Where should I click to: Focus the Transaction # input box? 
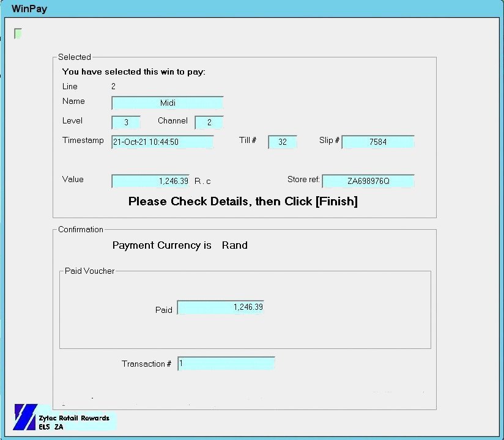point(226,364)
